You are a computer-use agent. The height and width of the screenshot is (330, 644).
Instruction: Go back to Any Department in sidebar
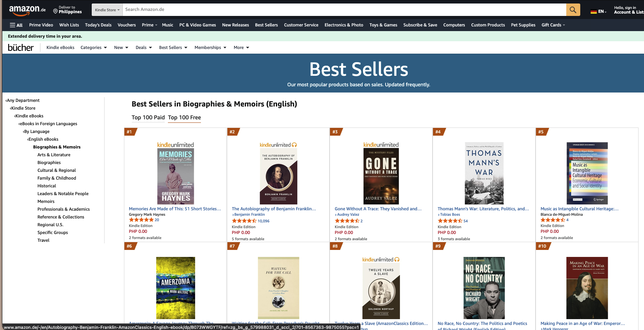(x=23, y=100)
